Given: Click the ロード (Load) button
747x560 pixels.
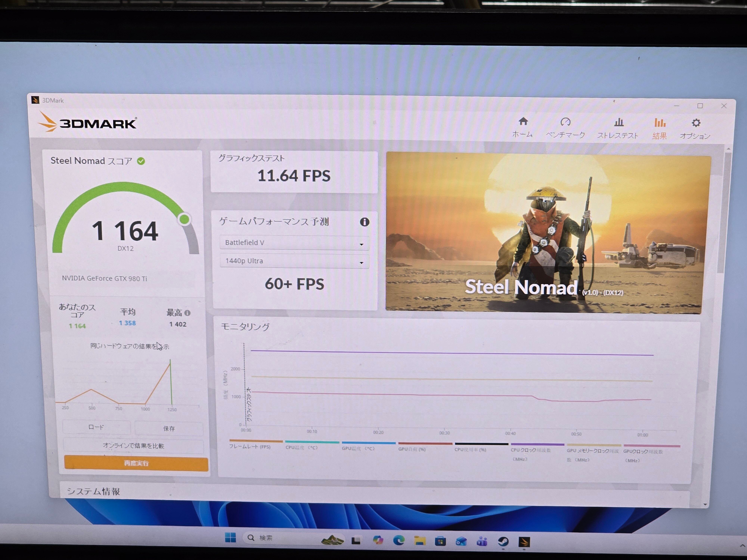Looking at the screenshot, I should 96,427.
